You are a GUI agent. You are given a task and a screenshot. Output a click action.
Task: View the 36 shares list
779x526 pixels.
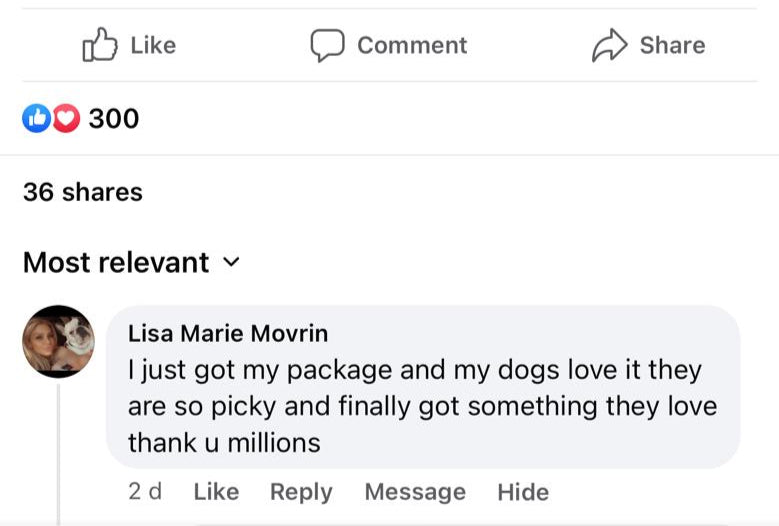[x=83, y=192]
